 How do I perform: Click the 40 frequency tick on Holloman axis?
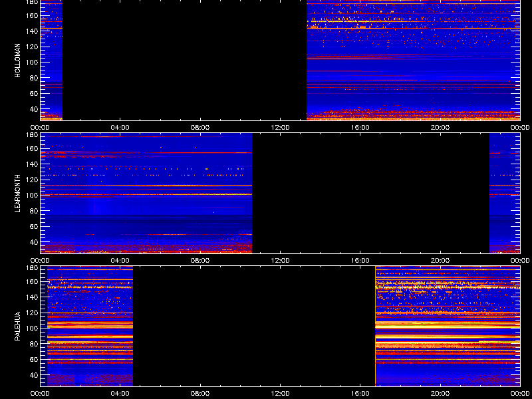tap(34, 109)
